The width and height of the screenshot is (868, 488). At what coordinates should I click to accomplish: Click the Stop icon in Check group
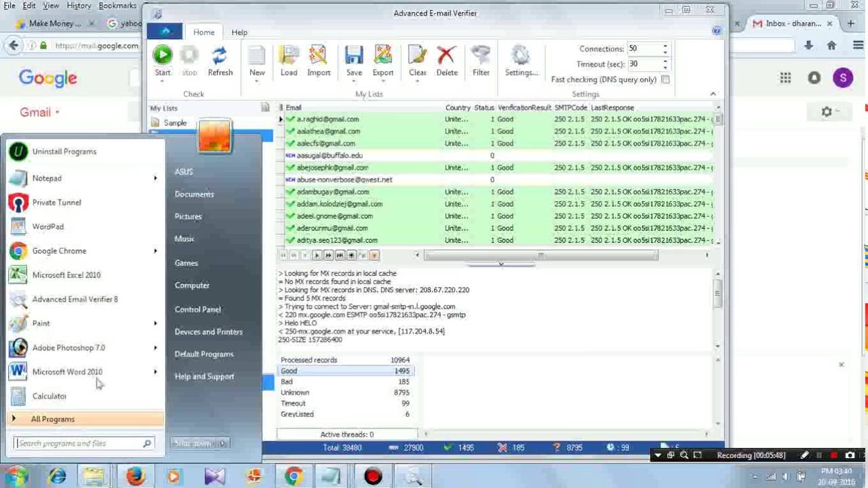(x=189, y=56)
